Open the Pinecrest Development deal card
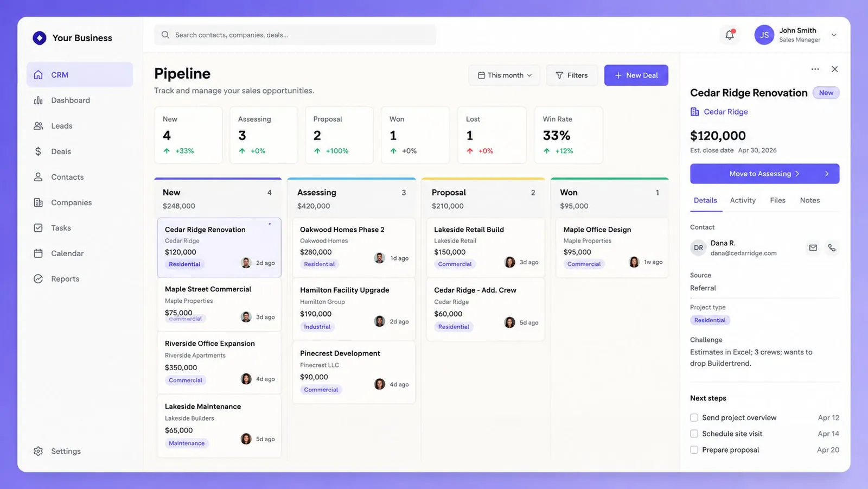Screen dimensions: 868x489 (x=354, y=372)
